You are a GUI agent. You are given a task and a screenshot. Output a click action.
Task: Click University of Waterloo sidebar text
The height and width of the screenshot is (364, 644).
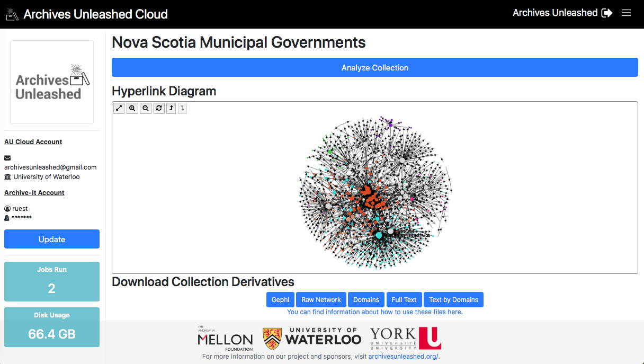[x=47, y=176]
